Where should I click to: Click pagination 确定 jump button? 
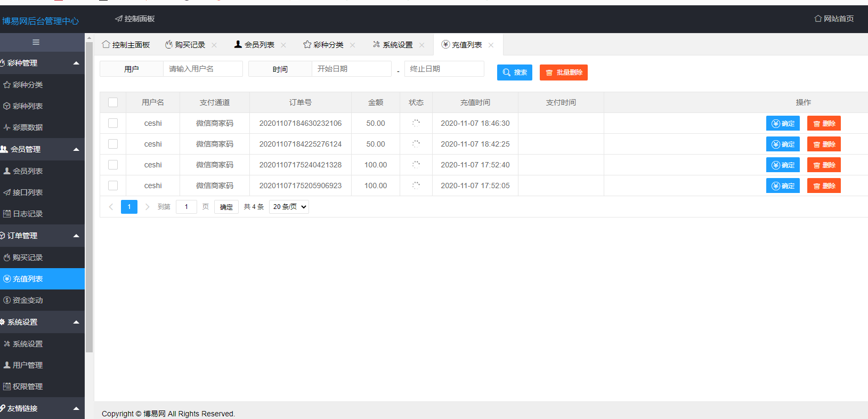tap(226, 207)
